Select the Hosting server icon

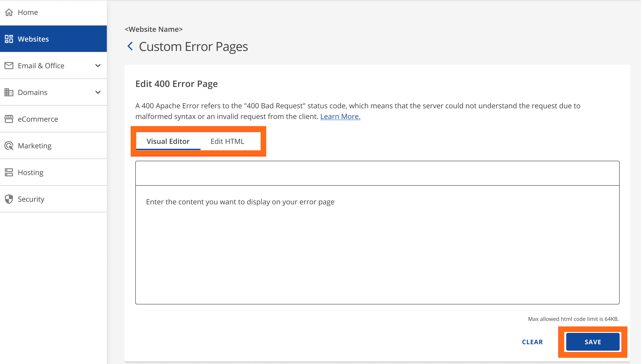9,172
